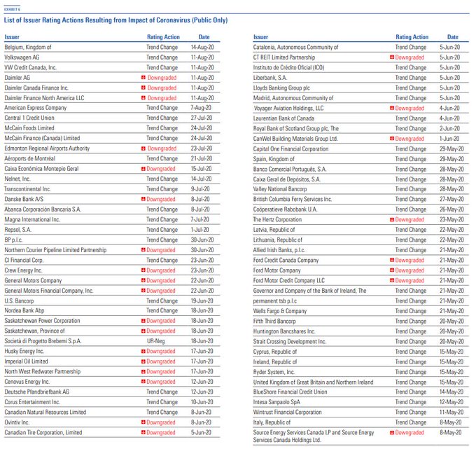Click the date '7-Aug-20'
This screenshot has width=476, height=449.
pyautogui.click(x=201, y=108)
